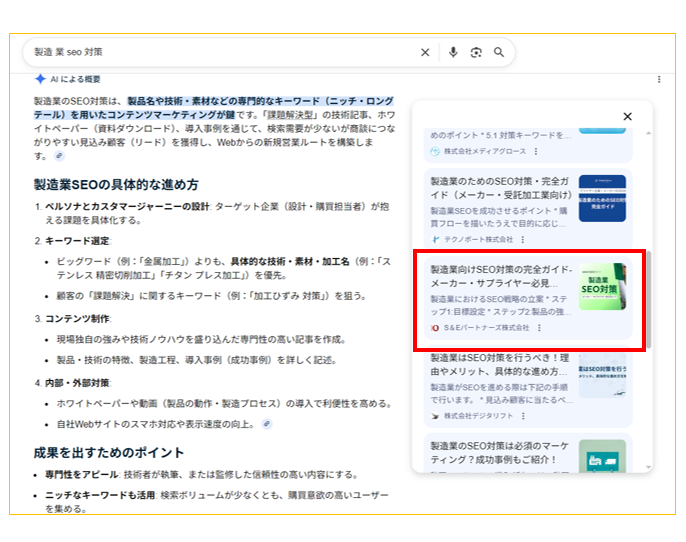Click list item コンテンツ制作
This screenshot has width=686, height=542.
(77, 318)
